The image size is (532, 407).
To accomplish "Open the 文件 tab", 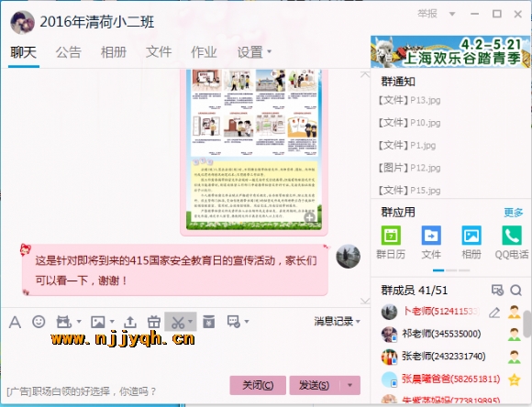I will 159,52.
